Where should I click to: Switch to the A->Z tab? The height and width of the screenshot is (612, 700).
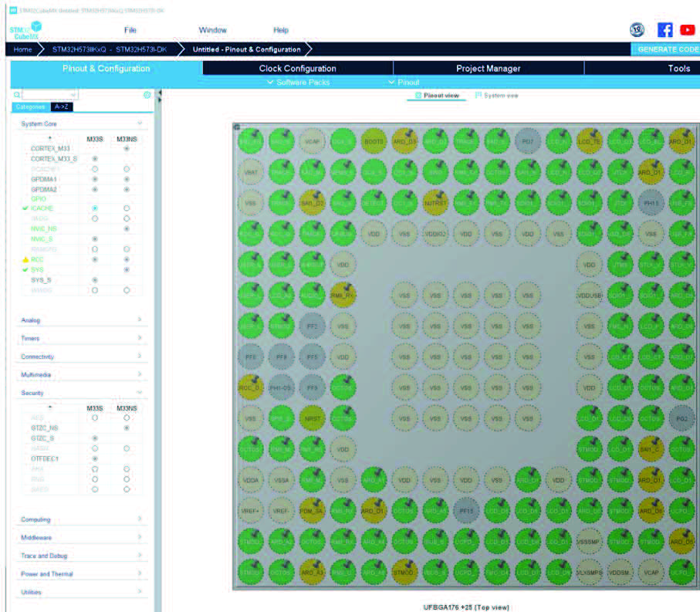point(62,107)
